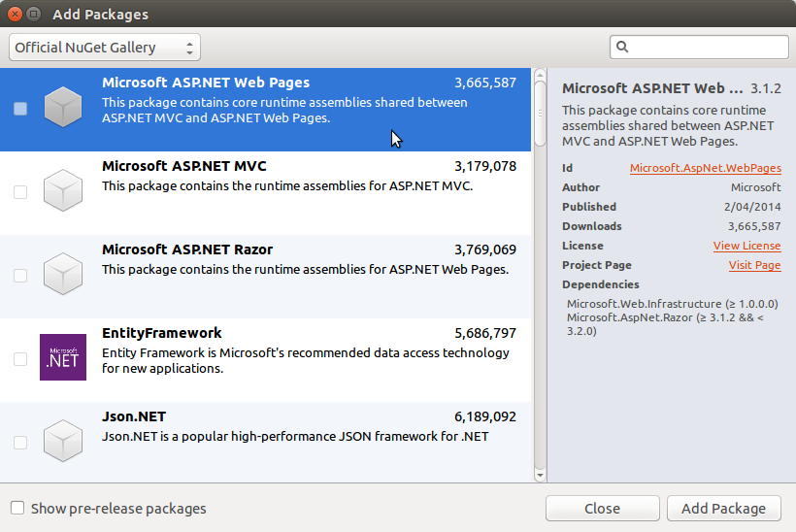796x532 pixels.
Task: Select the EntityFramework title
Action: pos(162,333)
